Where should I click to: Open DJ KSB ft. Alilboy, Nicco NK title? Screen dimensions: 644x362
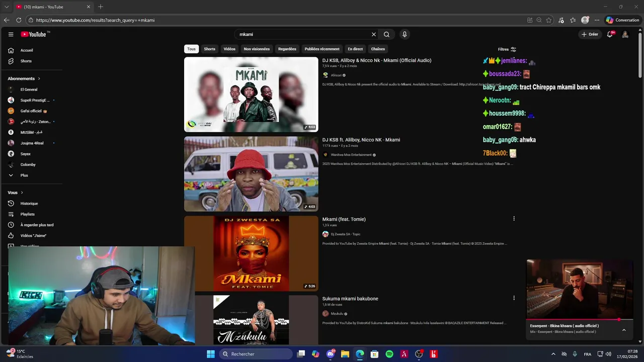361,140
